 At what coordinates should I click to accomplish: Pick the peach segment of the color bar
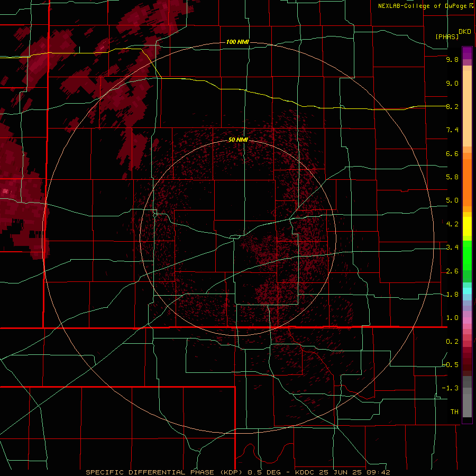[467, 108]
